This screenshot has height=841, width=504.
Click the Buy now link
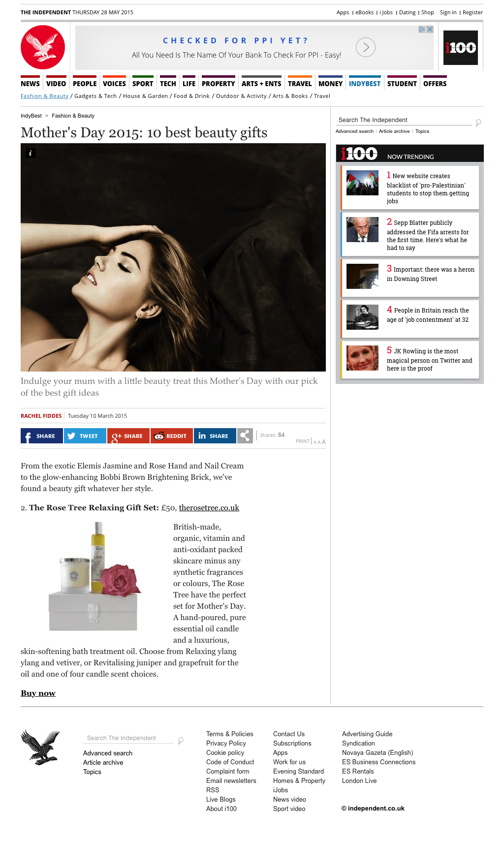pos(38,693)
